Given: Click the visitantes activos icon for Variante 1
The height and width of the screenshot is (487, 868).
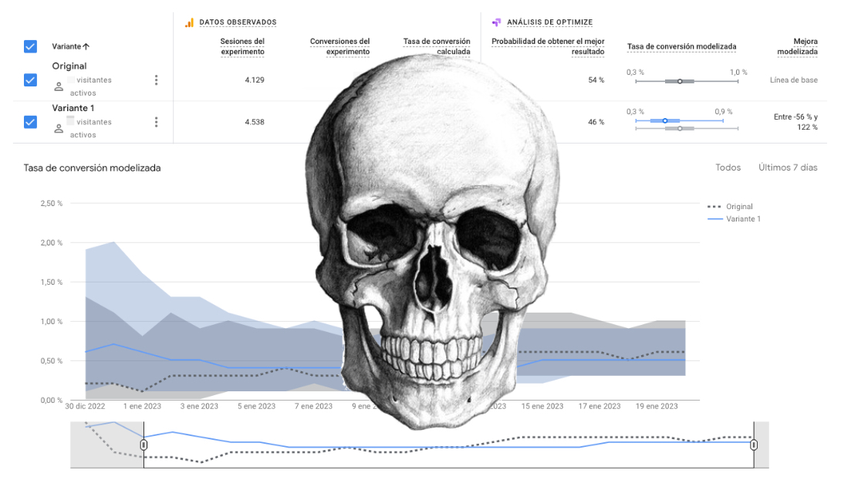Looking at the screenshot, I should (x=58, y=128).
